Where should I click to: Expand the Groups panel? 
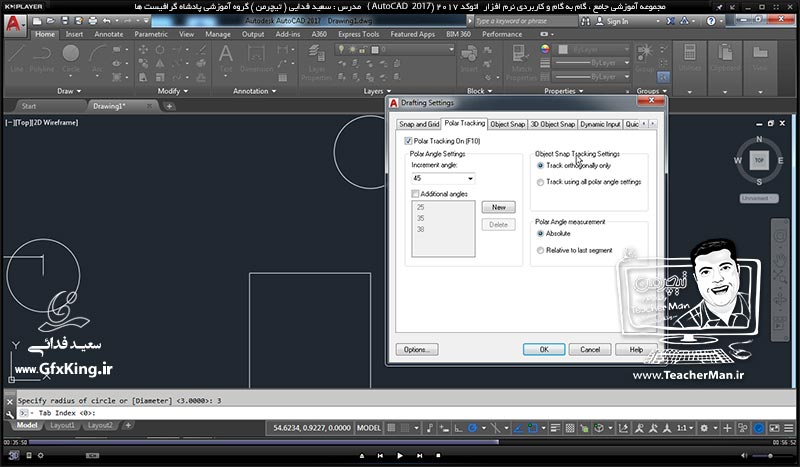[x=652, y=91]
